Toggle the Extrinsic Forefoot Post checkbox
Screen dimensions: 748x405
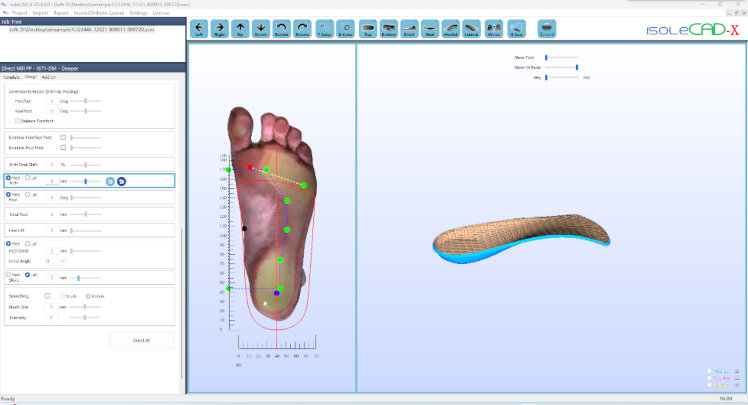coord(63,137)
